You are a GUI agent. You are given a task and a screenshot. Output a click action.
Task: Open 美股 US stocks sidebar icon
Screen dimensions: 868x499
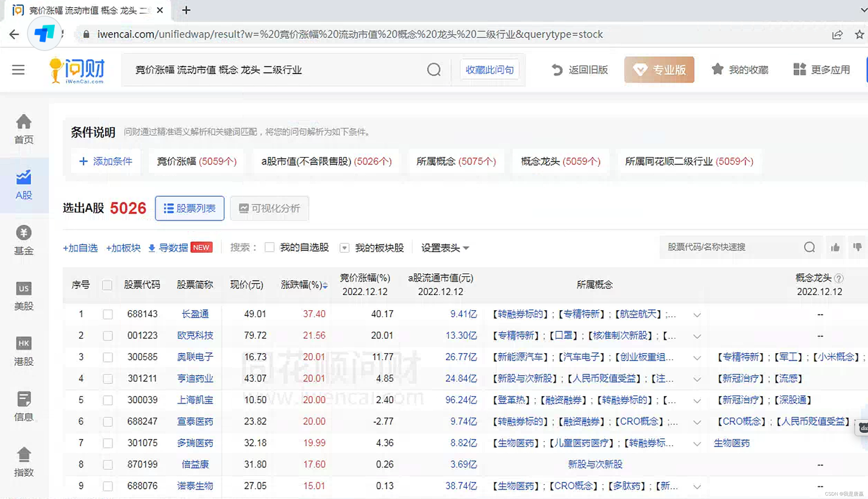pos(24,296)
